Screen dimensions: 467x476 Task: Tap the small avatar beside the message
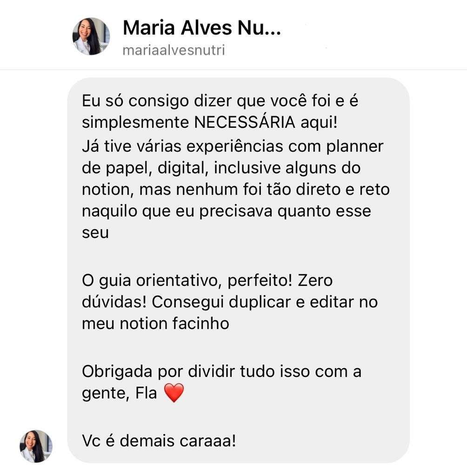pyautogui.click(x=36, y=446)
